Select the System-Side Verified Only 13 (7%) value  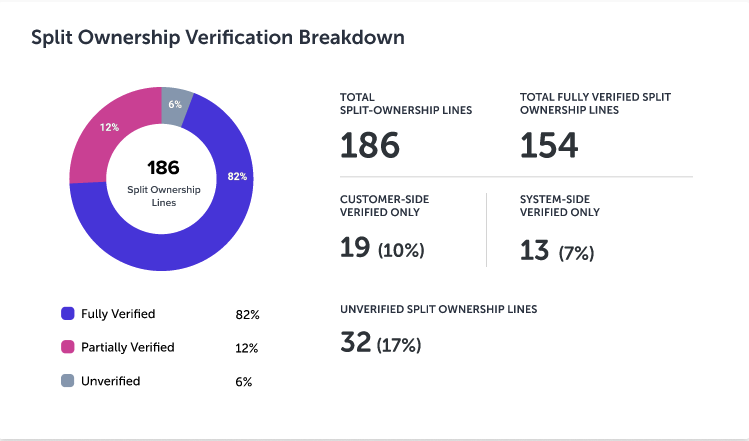tap(557, 250)
